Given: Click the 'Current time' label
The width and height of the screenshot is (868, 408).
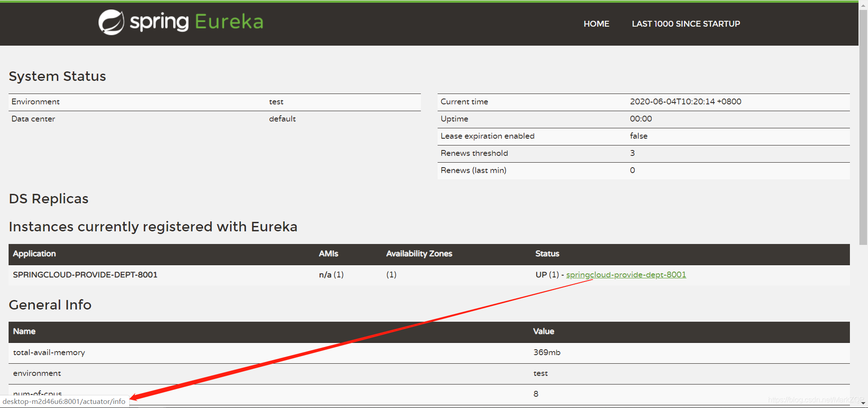Looking at the screenshot, I should click(464, 102).
